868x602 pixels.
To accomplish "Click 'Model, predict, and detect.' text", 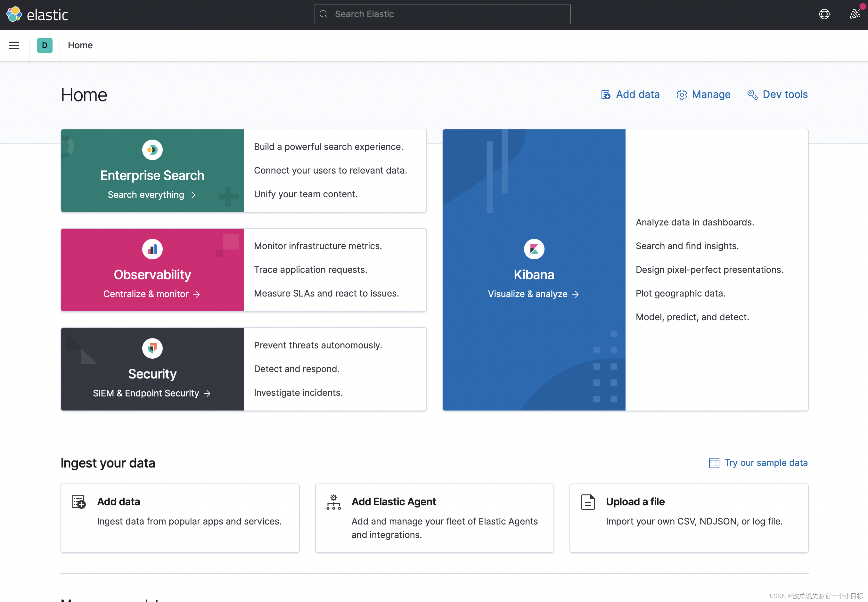I will pyautogui.click(x=692, y=317).
